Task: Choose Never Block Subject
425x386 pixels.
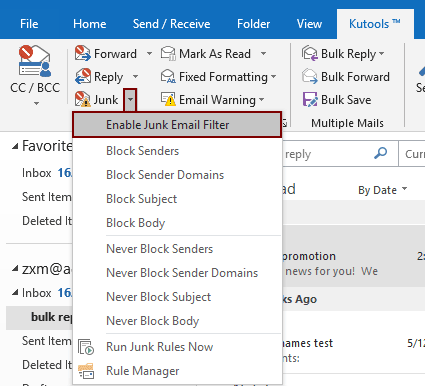Action: tap(177, 297)
